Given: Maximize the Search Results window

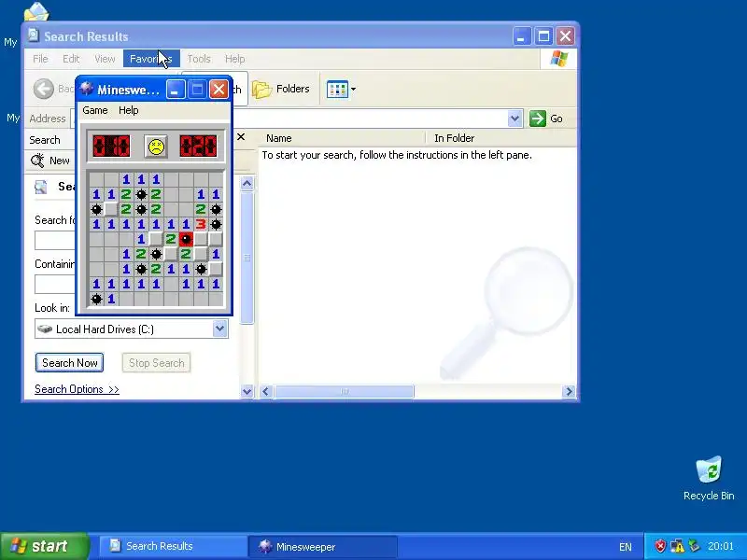Looking at the screenshot, I should [x=543, y=36].
